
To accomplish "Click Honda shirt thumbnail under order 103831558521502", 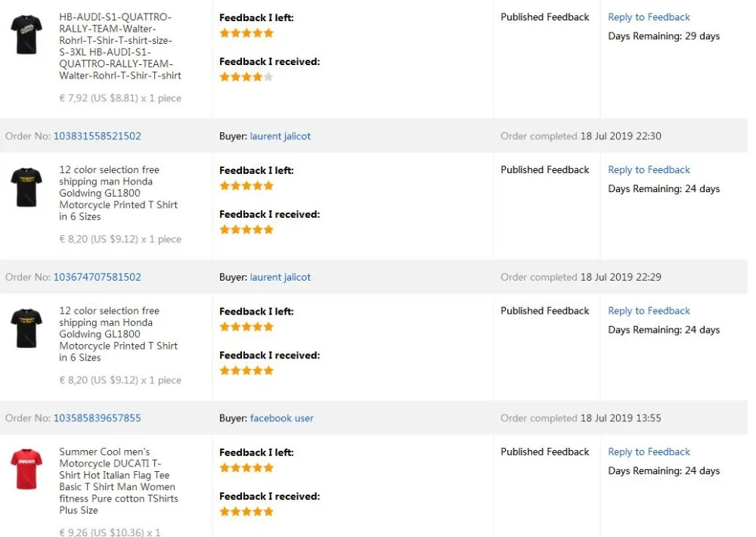I will point(26,187).
